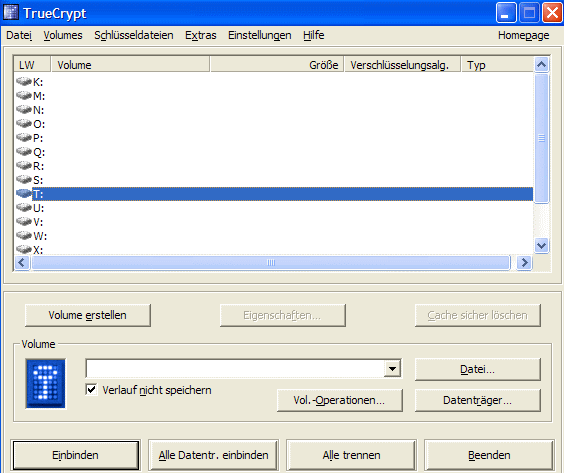Screen dimensions: 564x473
Task: Click the 'Datei...' button
Action: [478, 369]
